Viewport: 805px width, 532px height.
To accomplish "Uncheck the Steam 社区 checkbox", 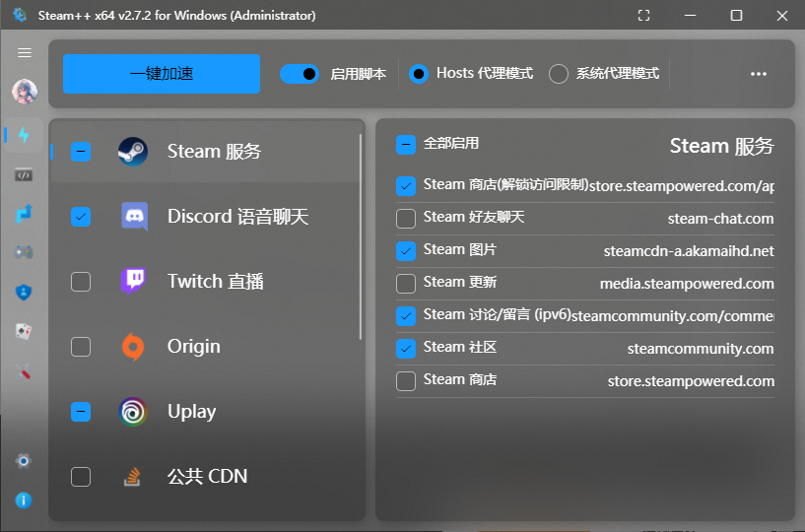I will coord(406,349).
